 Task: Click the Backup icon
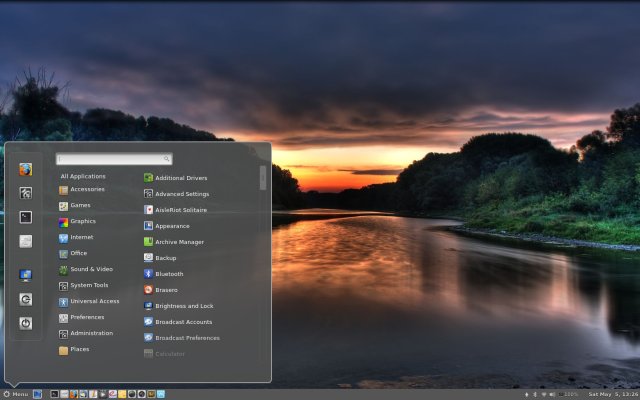(149, 258)
